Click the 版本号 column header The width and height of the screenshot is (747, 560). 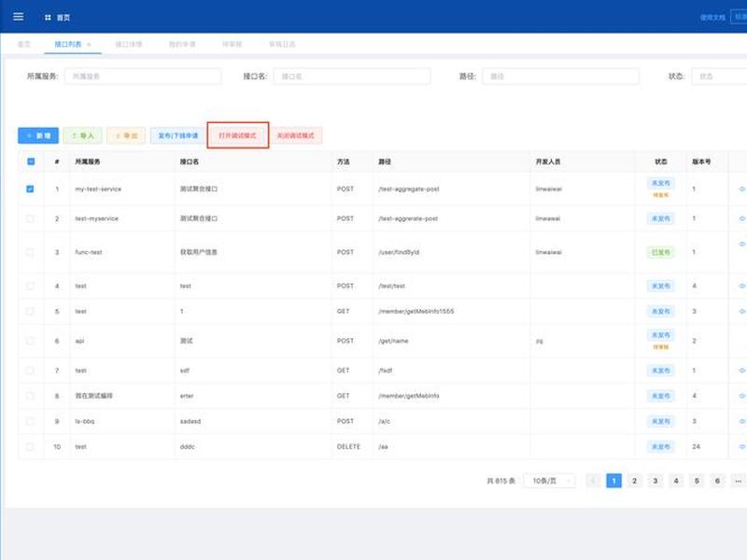click(x=701, y=161)
